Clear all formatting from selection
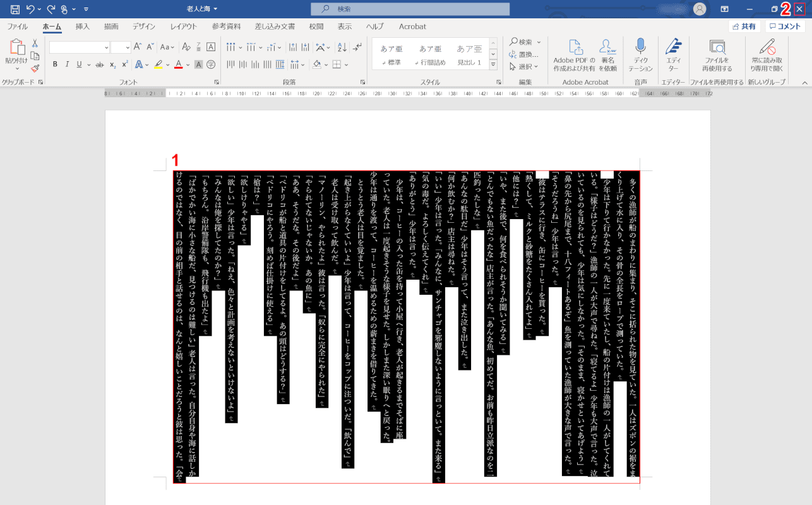Viewport: 812px width, 505px height. coord(186,47)
